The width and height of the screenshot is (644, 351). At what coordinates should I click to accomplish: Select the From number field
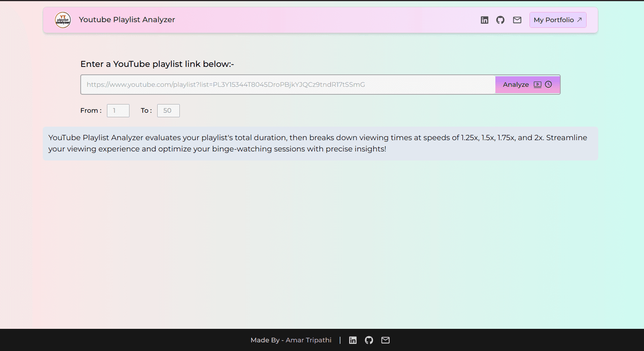point(118,110)
